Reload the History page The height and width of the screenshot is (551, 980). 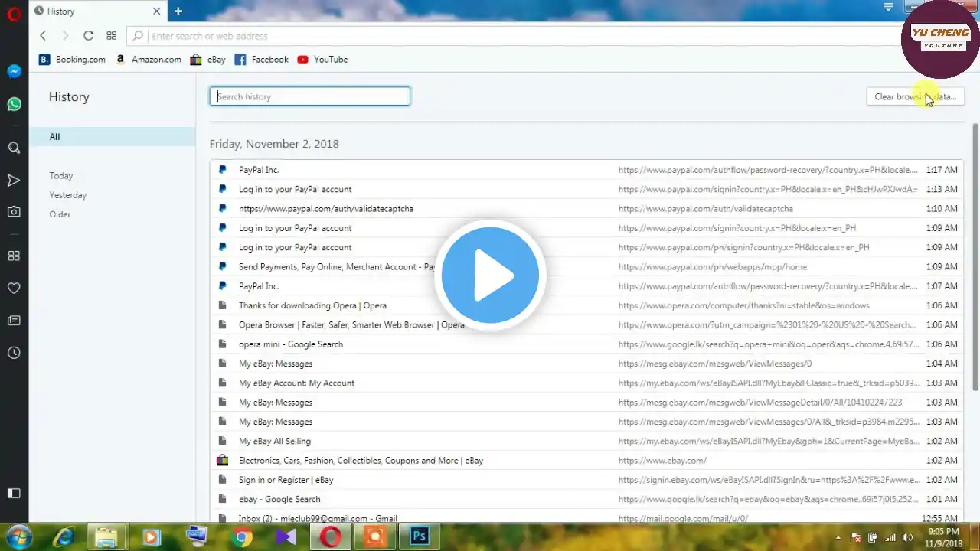[x=88, y=36]
